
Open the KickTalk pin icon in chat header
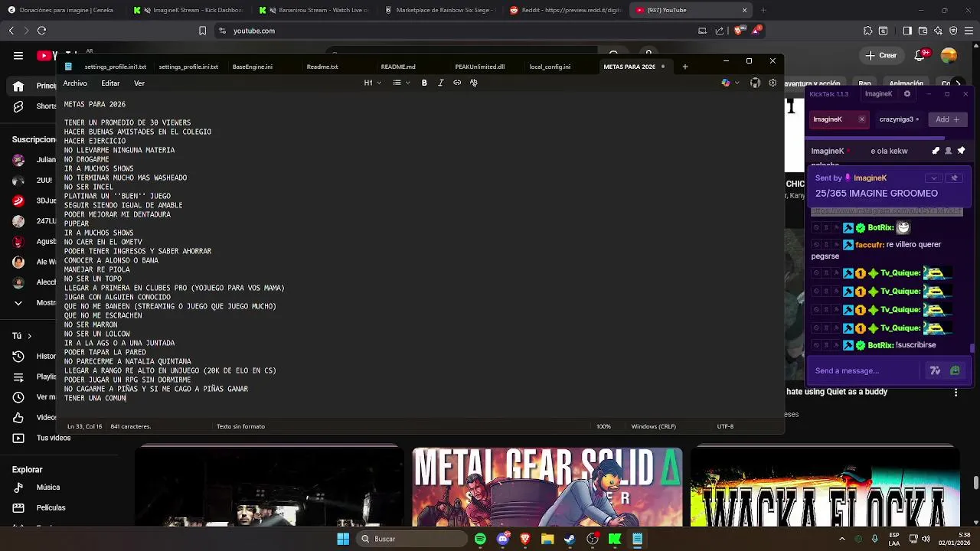point(962,151)
